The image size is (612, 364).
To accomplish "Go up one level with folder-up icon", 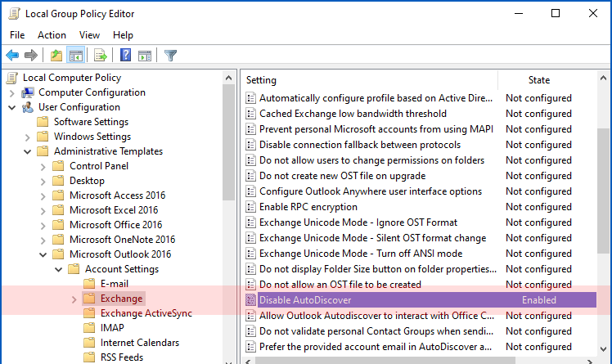I will click(x=56, y=56).
